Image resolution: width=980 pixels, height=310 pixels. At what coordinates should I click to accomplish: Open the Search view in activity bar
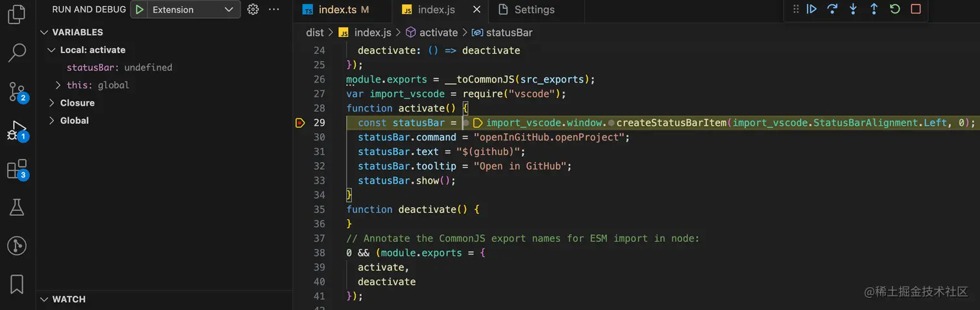pos(17,53)
